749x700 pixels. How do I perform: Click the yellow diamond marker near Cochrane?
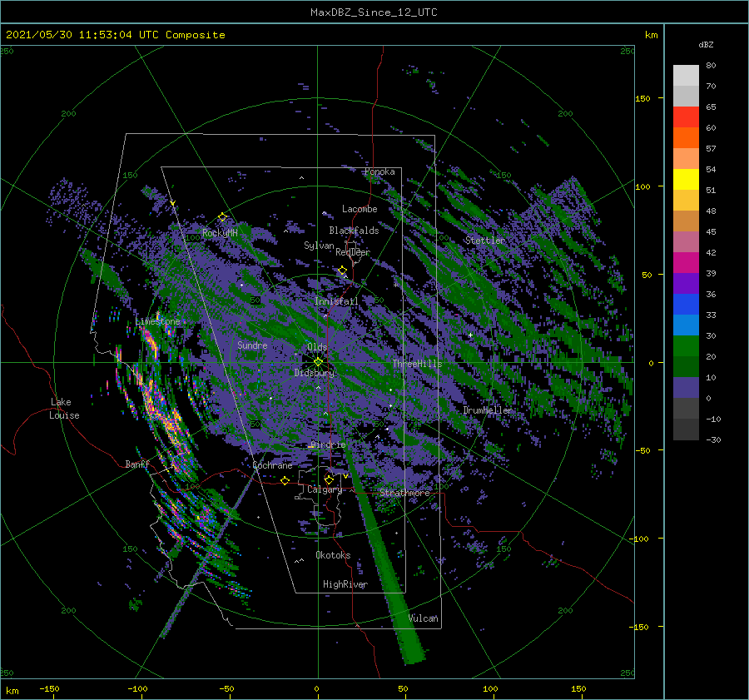285,480
